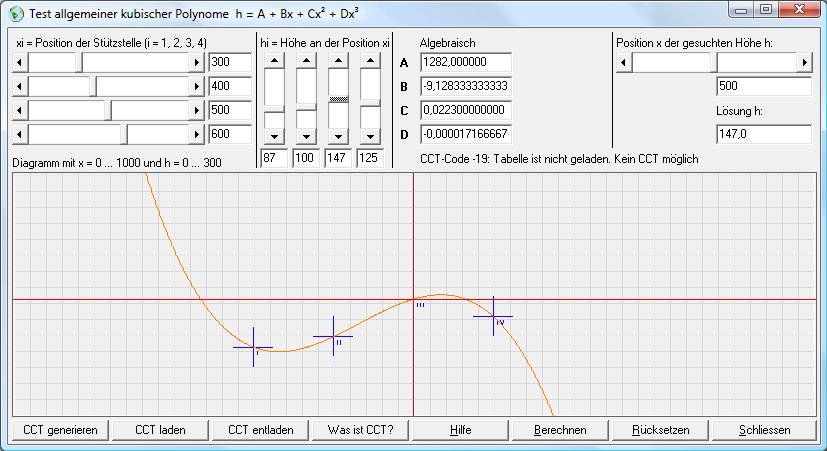Image resolution: width=827 pixels, height=451 pixels.
Task: Click the Lösung h result field
Action: 763,134
